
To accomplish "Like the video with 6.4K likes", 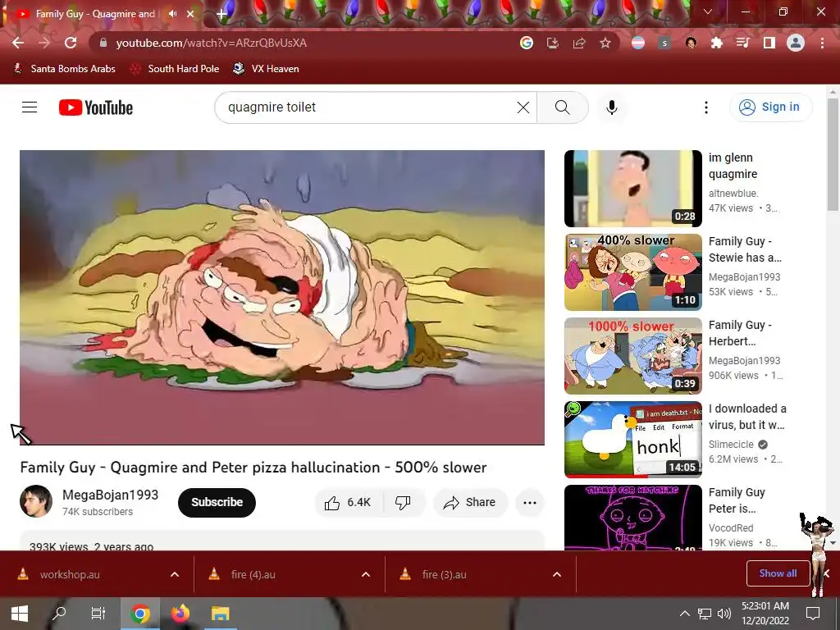I will (x=349, y=503).
